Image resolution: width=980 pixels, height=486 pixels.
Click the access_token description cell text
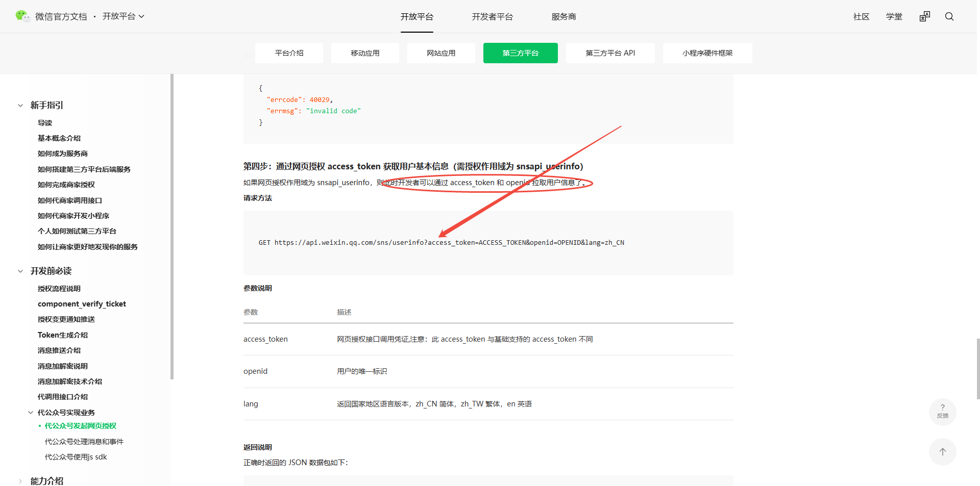coord(465,339)
